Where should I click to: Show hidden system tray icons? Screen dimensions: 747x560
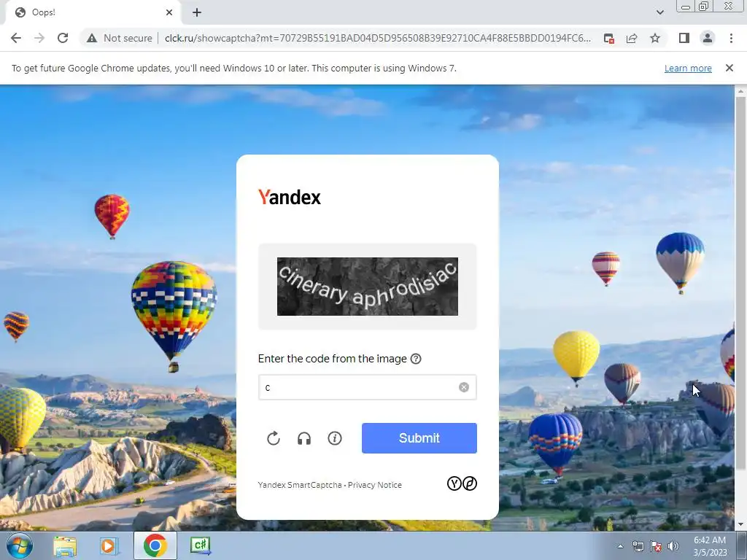[x=620, y=546]
